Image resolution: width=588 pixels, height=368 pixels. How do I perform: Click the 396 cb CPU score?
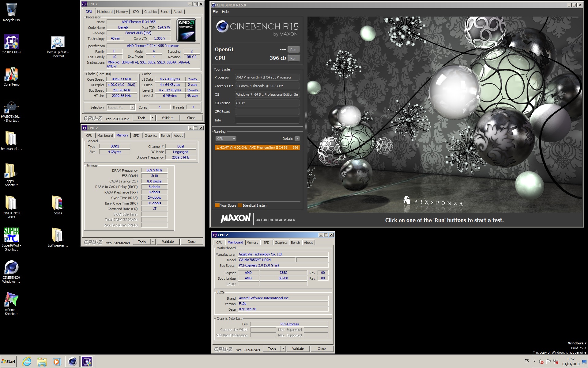click(278, 58)
